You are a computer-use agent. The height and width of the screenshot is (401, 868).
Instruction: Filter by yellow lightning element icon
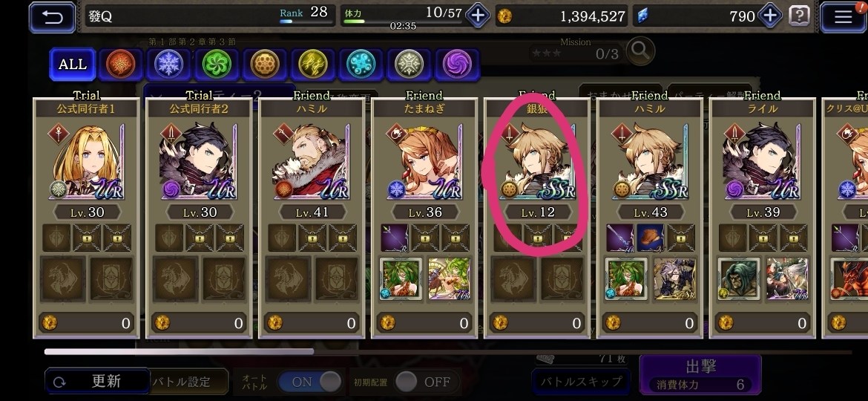313,65
